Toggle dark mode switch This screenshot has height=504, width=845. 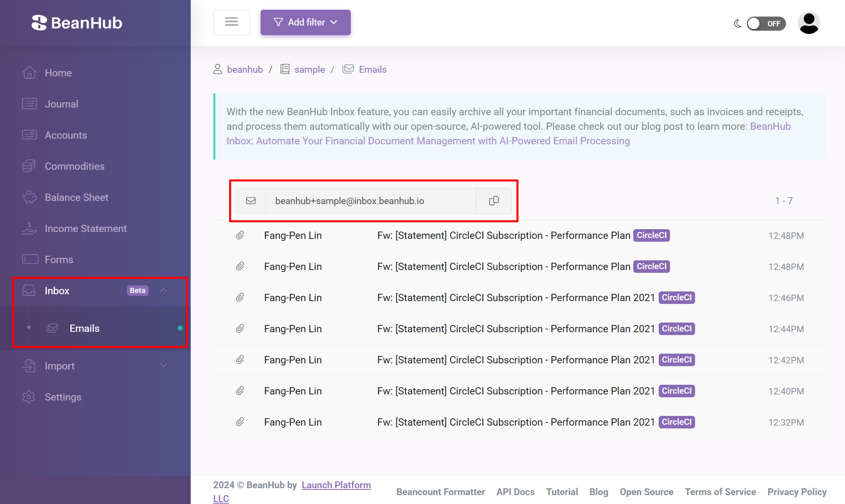click(x=766, y=23)
